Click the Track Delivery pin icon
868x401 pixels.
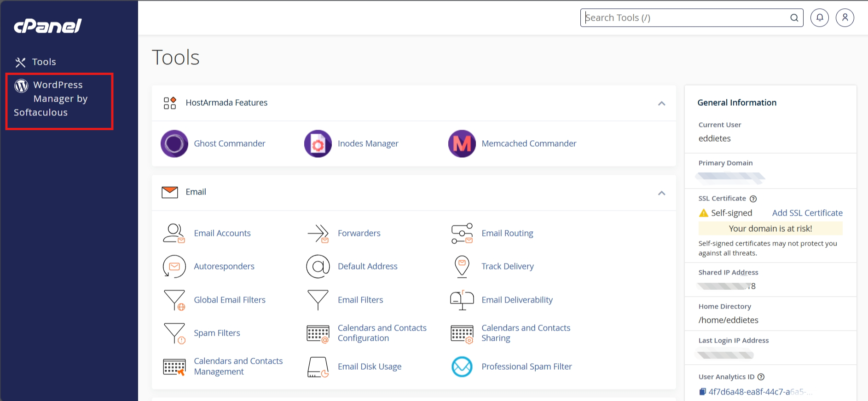coord(462,267)
